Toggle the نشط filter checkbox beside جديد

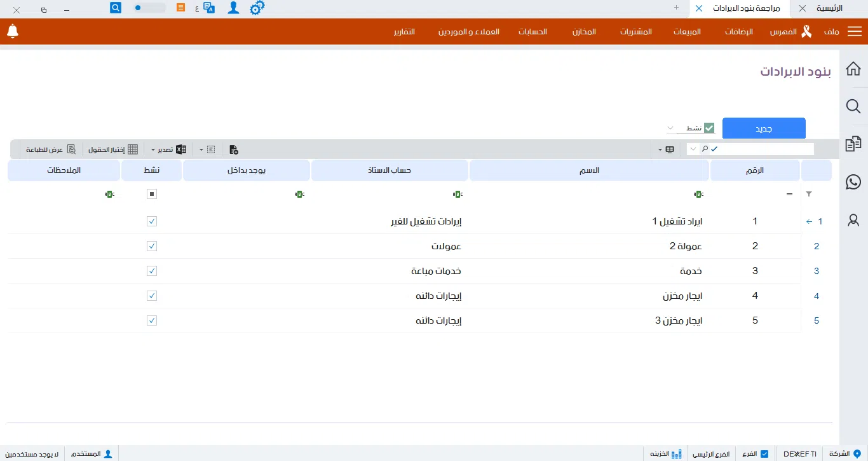point(709,128)
